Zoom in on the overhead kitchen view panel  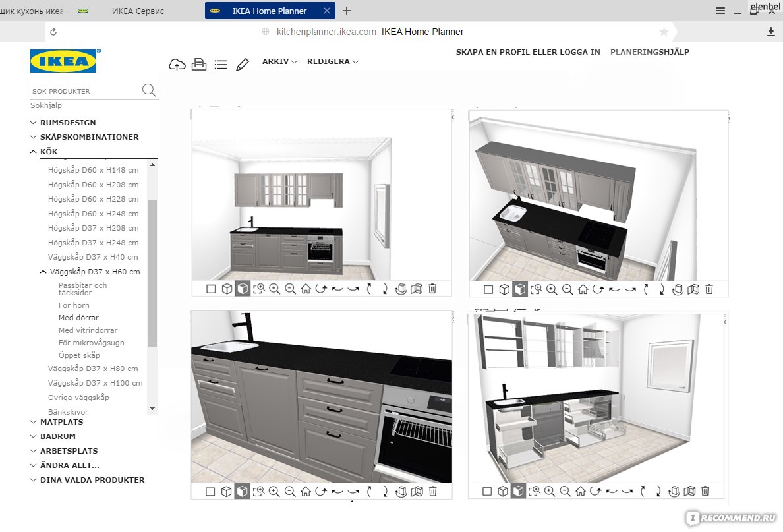(x=552, y=289)
